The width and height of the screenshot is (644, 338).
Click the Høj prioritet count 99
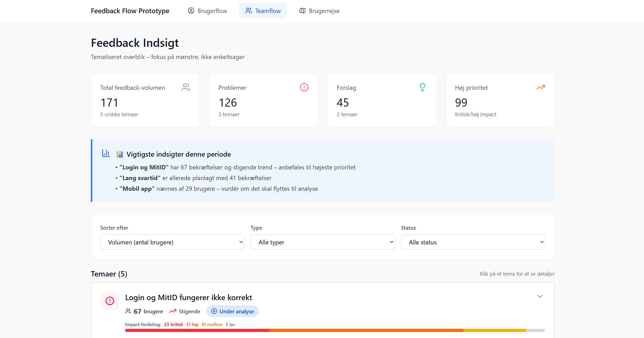click(x=461, y=102)
